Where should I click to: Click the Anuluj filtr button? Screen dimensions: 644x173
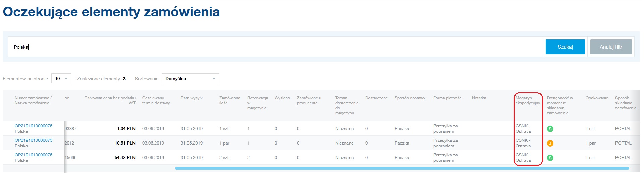pos(611,47)
